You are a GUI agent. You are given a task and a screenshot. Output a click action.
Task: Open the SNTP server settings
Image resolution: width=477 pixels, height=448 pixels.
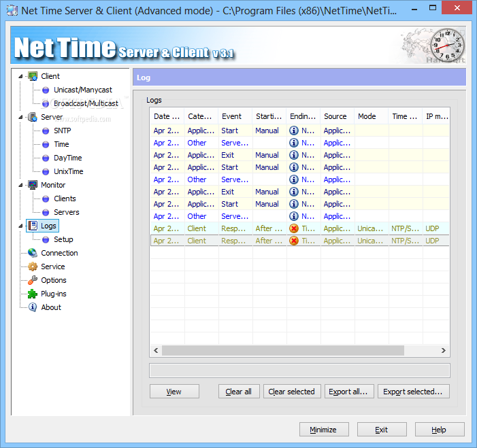[63, 131]
